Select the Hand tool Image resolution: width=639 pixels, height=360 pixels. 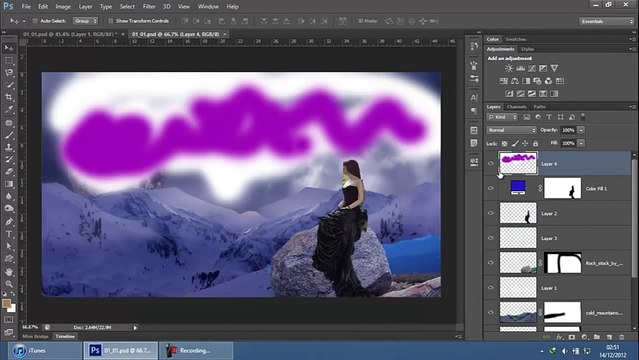[x=9, y=272]
